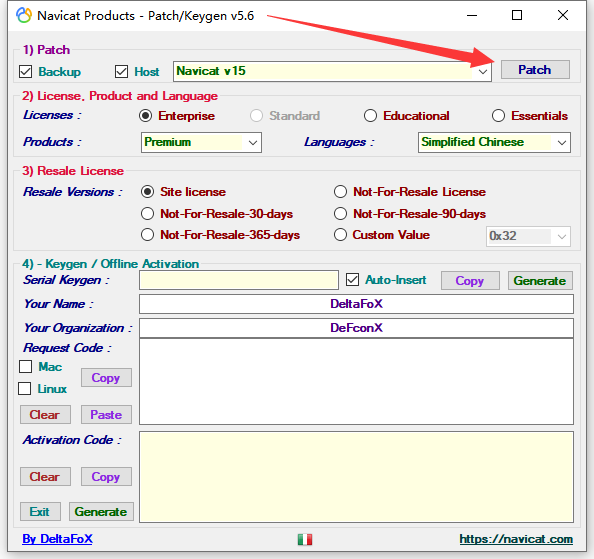
Task: Open the Languages dropdown showing Simplified Chinese
Action: 494,142
